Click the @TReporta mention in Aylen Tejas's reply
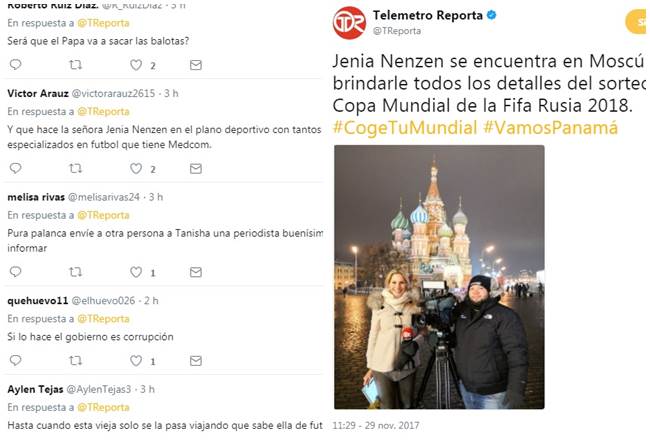 [103, 407]
